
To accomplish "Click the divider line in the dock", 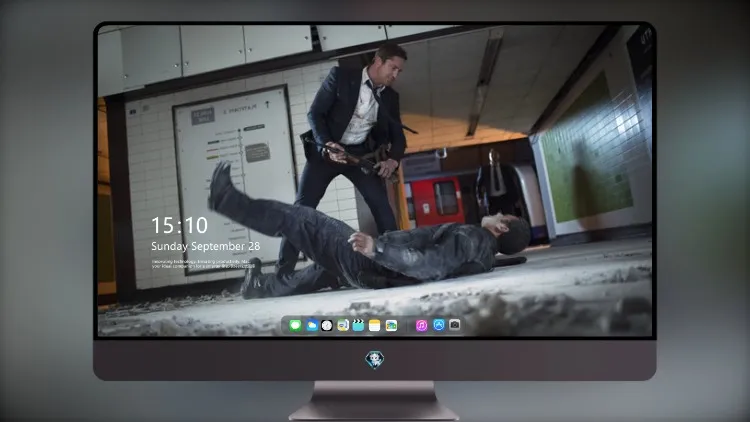I will [x=407, y=326].
